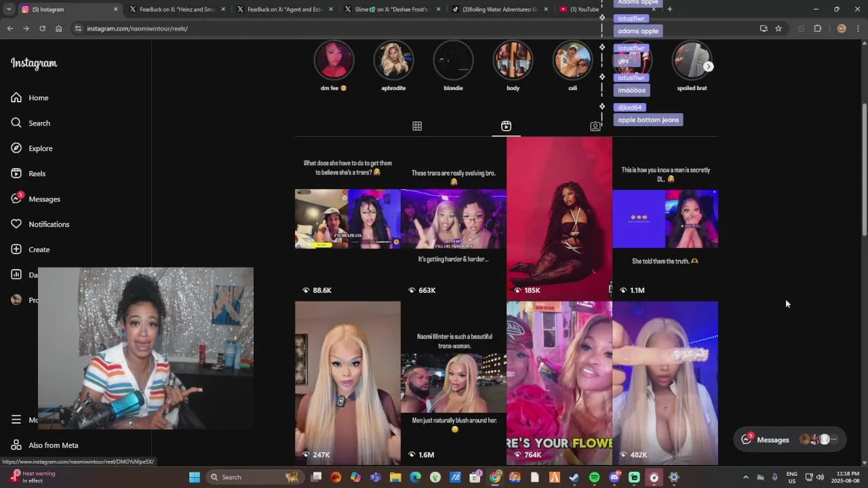Switch to the Boiling Water Adventures tab
This screenshot has width=868, height=488.
tap(500, 9)
